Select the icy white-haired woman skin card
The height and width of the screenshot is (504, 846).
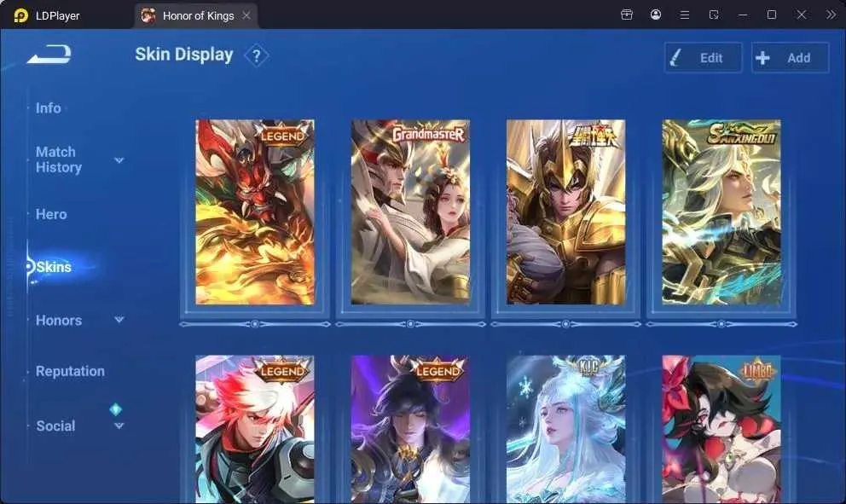566,430
